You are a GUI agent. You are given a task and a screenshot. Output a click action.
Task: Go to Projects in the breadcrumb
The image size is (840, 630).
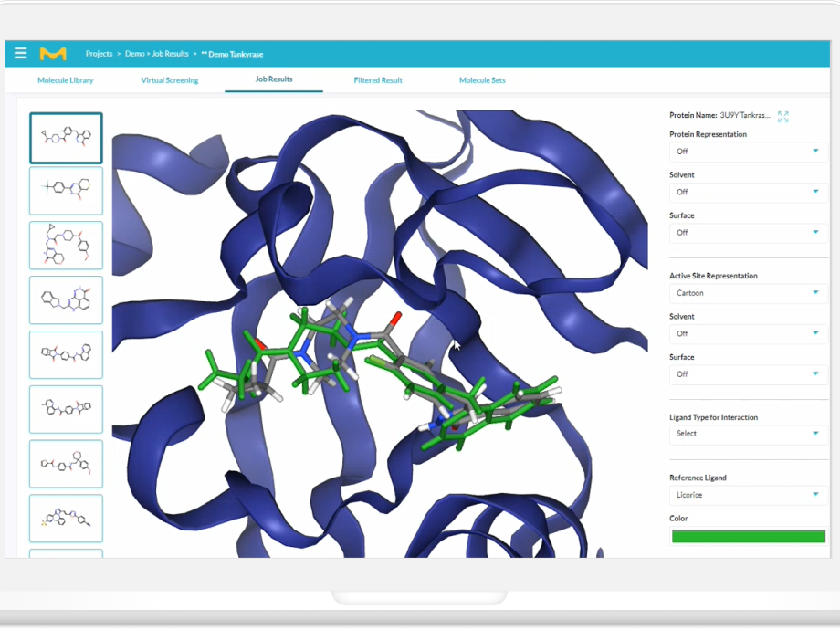click(100, 54)
